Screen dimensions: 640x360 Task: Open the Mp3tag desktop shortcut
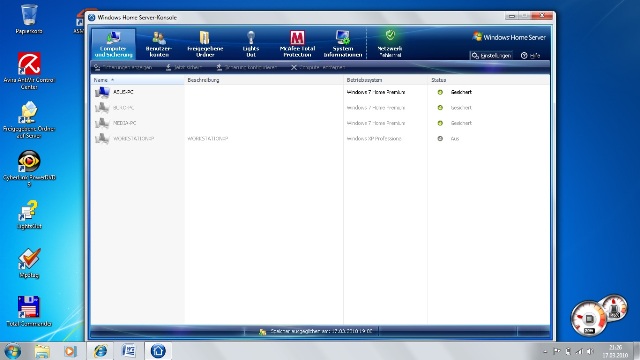point(29,263)
